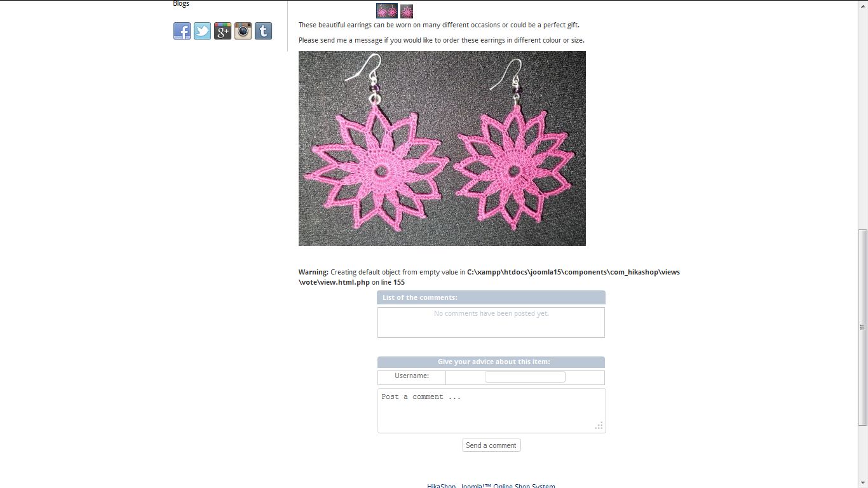Click the comment box resize grip
This screenshot has width=868, height=488.
(599, 426)
